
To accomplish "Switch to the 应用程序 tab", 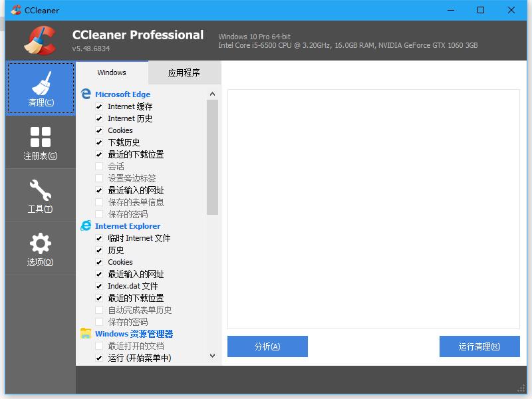I will click(x=183, y=71).
